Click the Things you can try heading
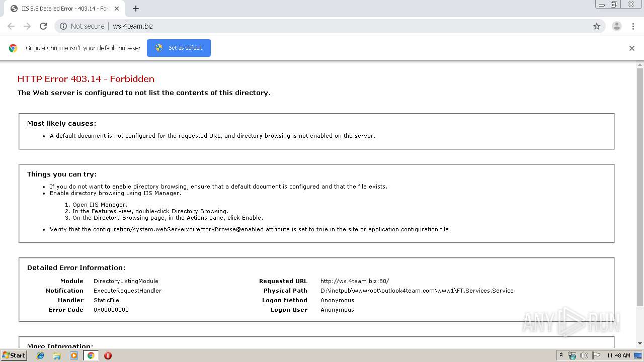This screenshot has height=362, width=644. [62, 174]
